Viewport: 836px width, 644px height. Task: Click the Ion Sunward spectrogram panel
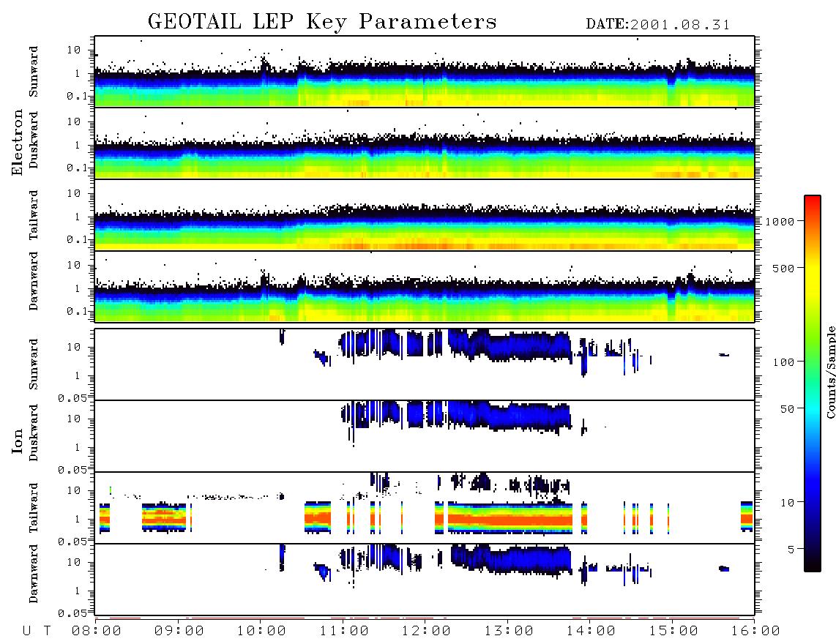click(425, 364)
